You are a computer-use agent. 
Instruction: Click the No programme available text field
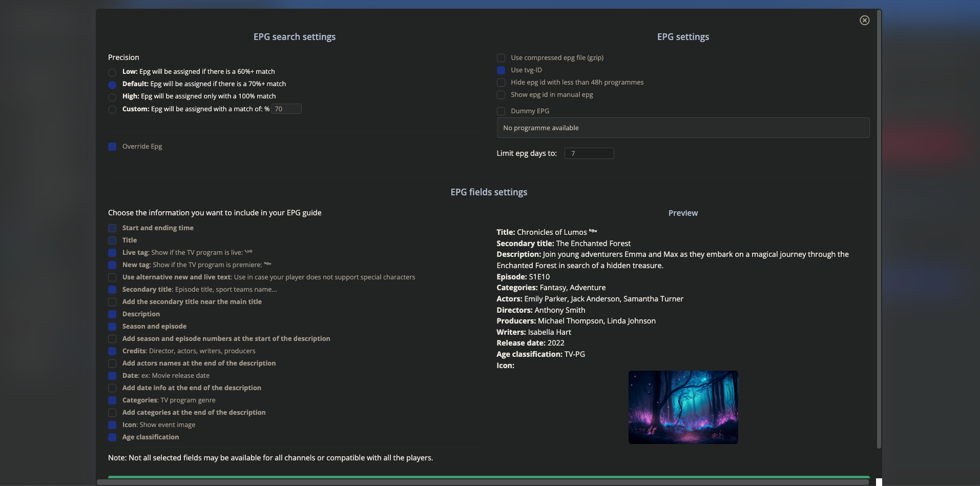pos(682,128)
